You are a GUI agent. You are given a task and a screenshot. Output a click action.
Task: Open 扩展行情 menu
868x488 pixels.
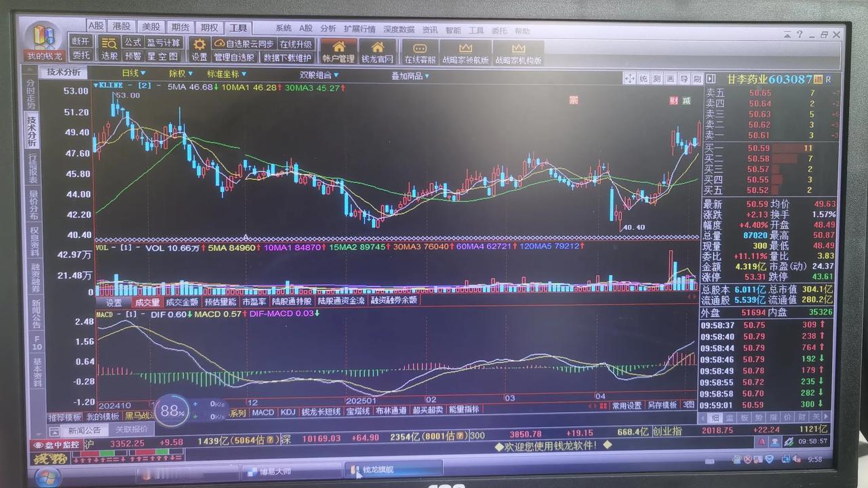(x=359, y=29)
